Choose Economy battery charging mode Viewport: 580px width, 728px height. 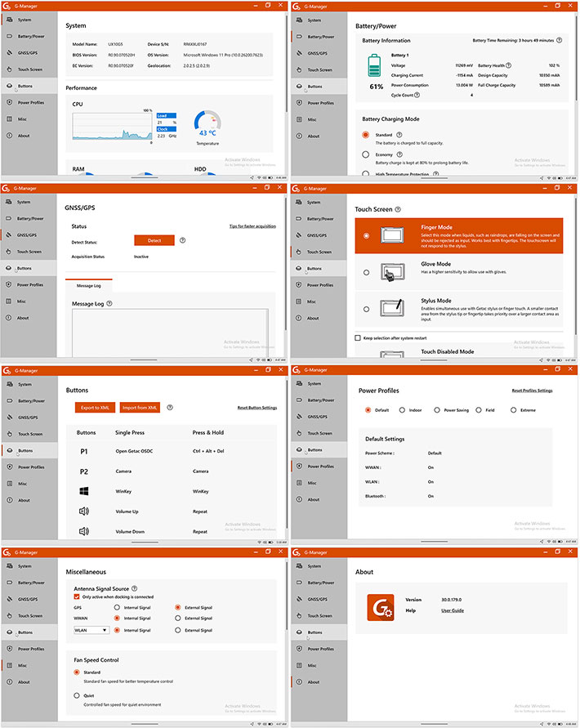(365, 154)
